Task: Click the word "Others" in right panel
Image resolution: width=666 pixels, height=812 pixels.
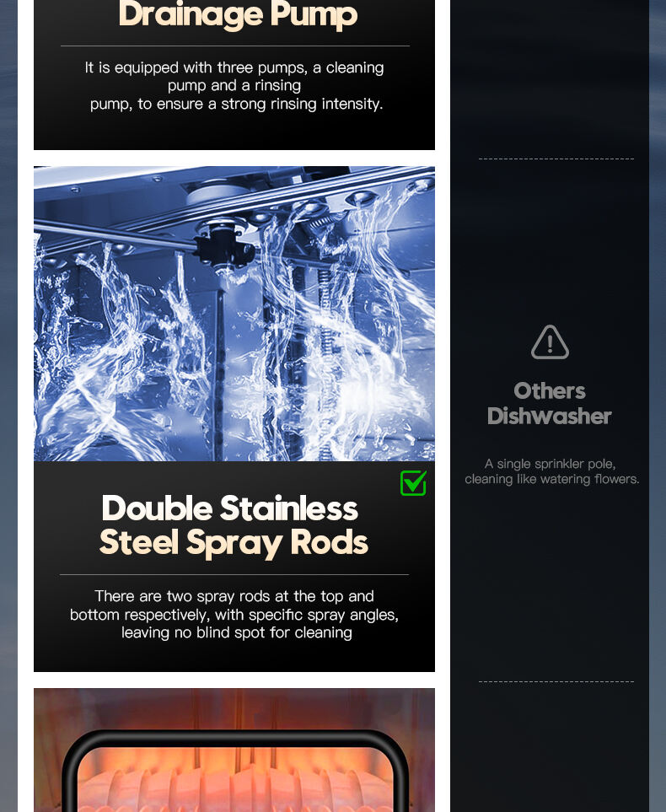Action: 550,391
